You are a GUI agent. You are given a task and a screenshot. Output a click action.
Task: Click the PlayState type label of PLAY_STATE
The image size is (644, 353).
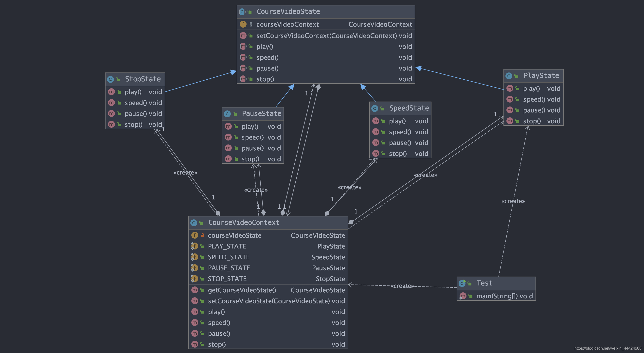tap(331, 246)
